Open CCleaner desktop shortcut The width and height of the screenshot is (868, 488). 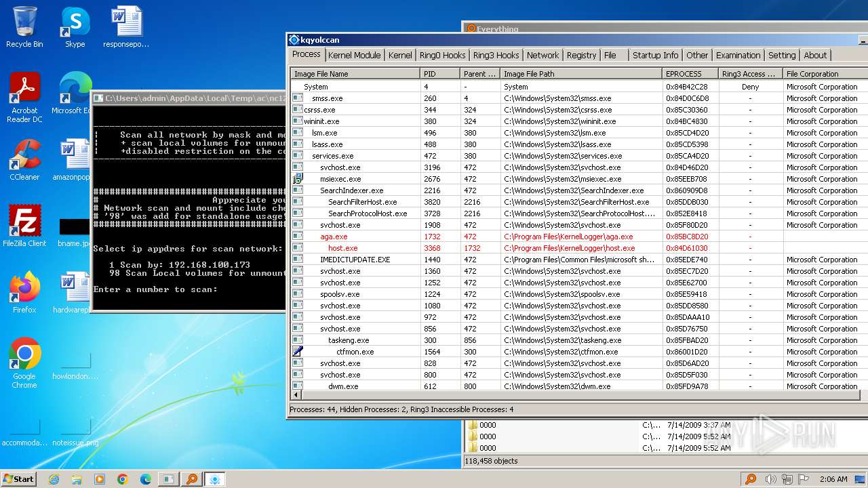coord(24,160)
